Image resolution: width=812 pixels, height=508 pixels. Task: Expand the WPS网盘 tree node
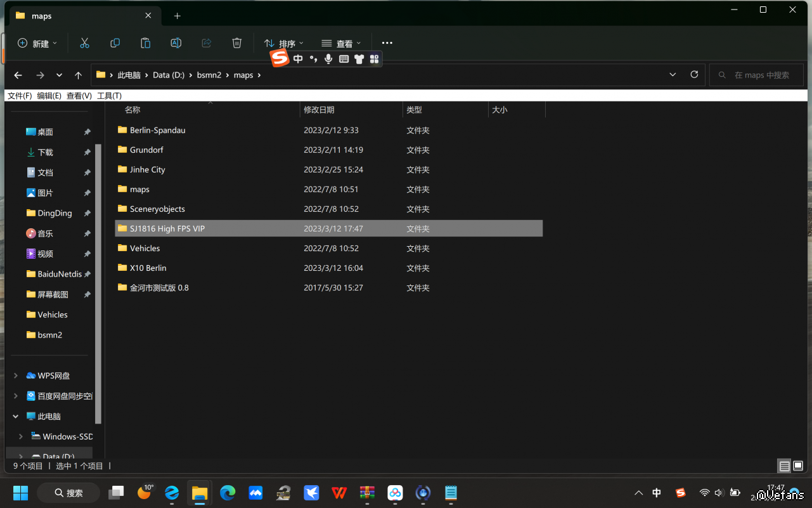(x=16, y=375)
